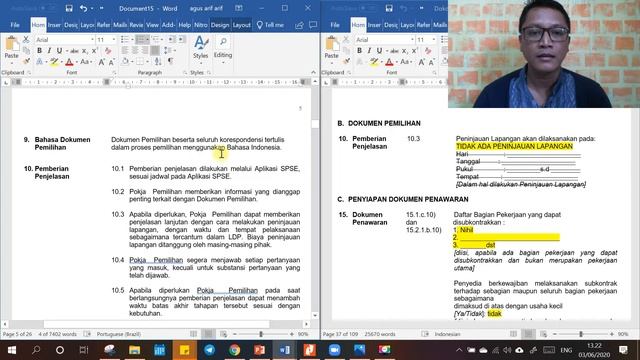Click Shrink Font icon in left window
The width and height of the screenshot is (640, 360).
[111, 62]
